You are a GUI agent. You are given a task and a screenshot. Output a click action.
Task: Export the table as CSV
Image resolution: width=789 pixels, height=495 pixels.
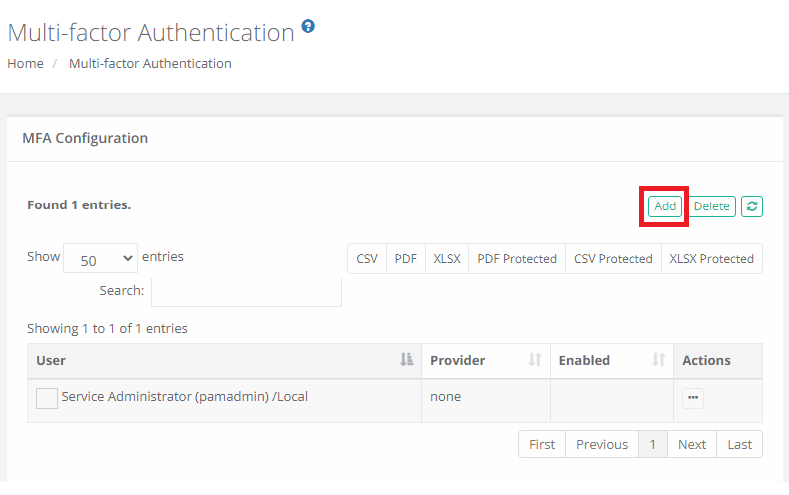(367, 258)
